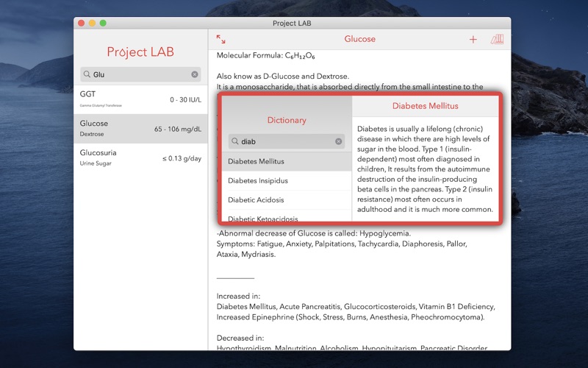Image resolution: width=588 pixels, height=368 pixels.
Task: Select Diabetic Ketoacidosis entry
Action: tap(287, 217)
